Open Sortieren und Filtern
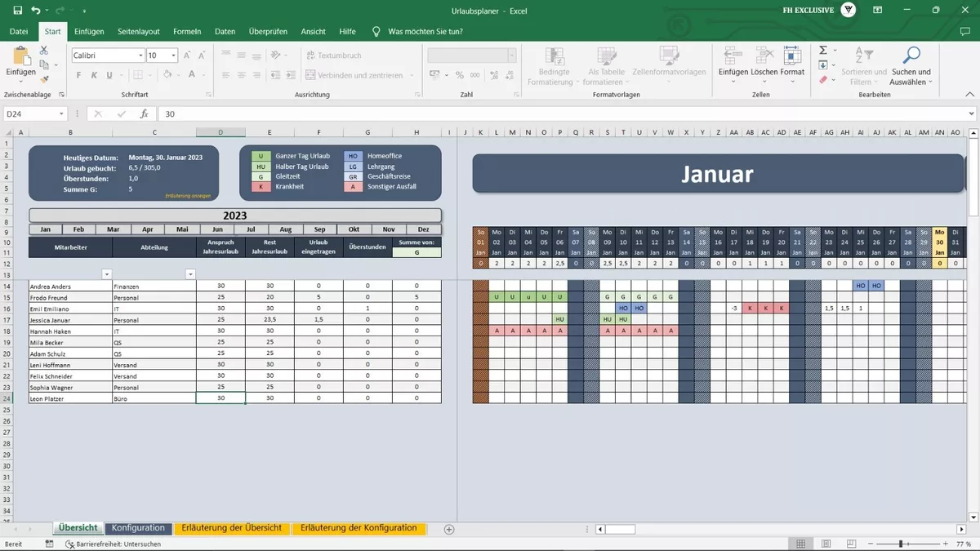This screenshot has height=551, width=980. [x=864, y=65]
